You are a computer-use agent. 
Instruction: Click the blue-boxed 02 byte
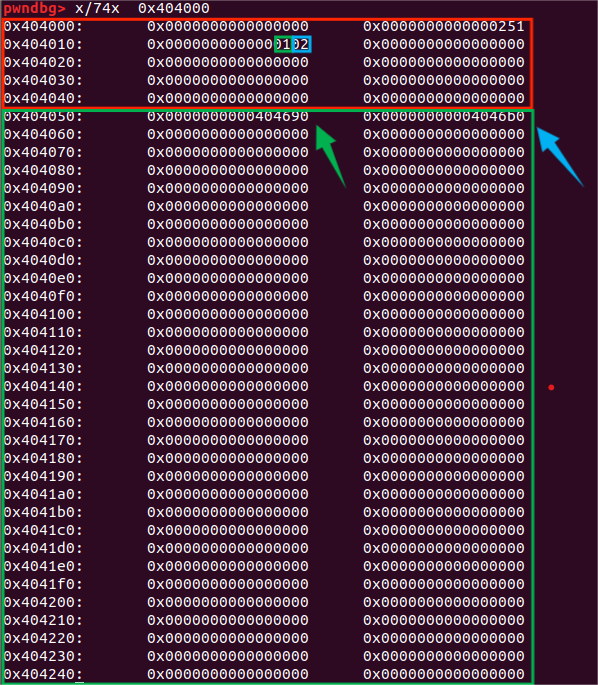coord(301,45)
